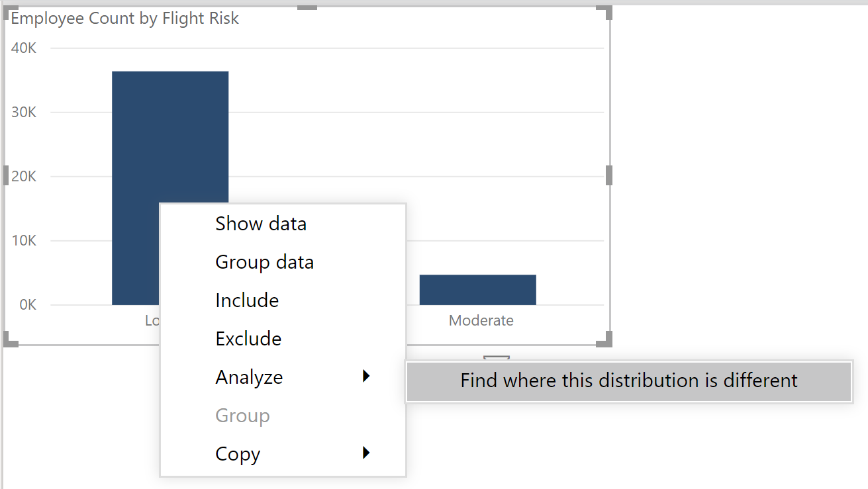Click the Copy submenu arrow
This screenshot has width=868, height=489.
click(366, 453)
